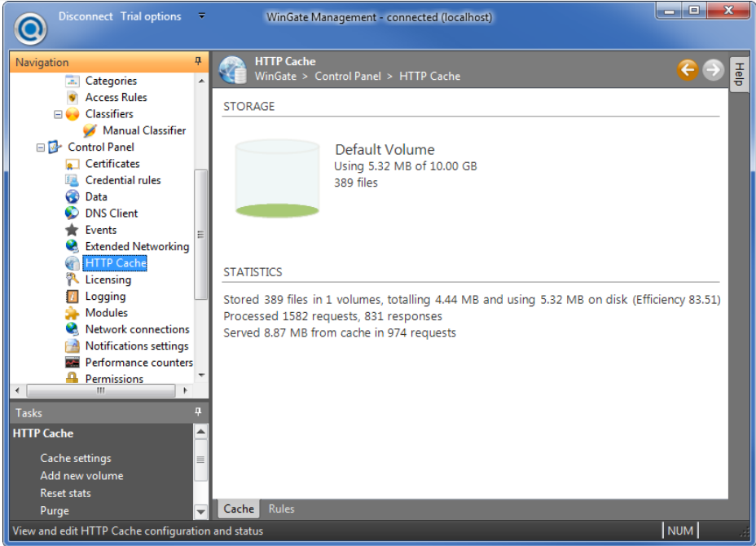
Task: Click the Events star icon
Action: point(73,230)
